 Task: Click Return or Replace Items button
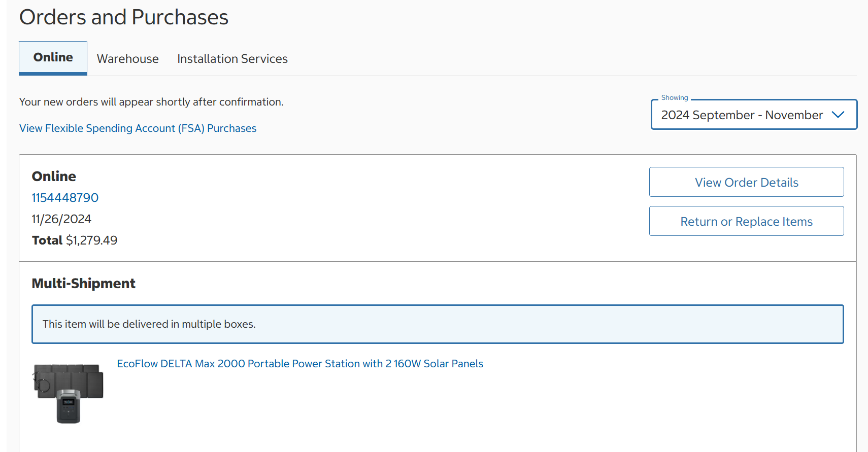point(746,221)
